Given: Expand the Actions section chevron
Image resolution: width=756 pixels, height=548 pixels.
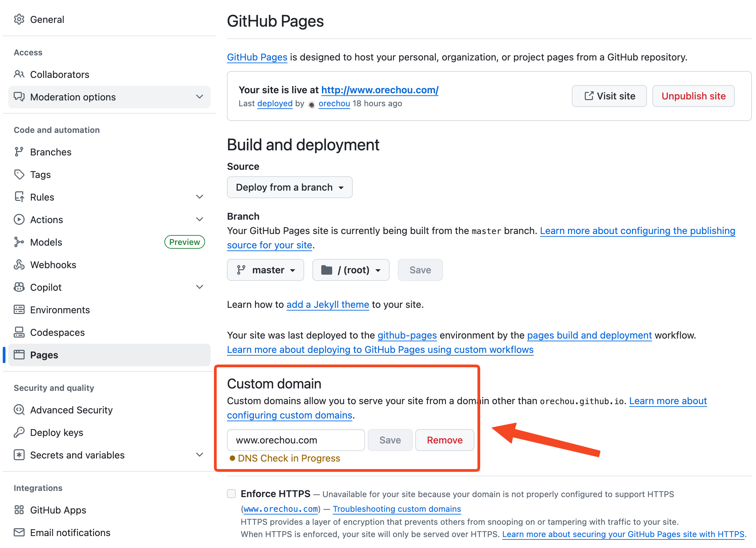Looking at the screenshot, I should coord(200,219).
